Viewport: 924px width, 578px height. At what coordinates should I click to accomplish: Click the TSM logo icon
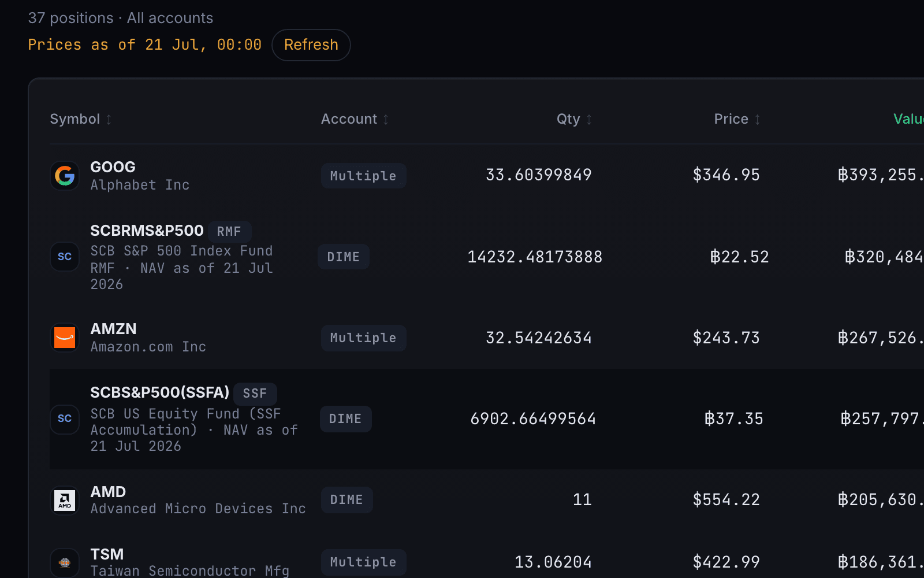coord(65,562)
